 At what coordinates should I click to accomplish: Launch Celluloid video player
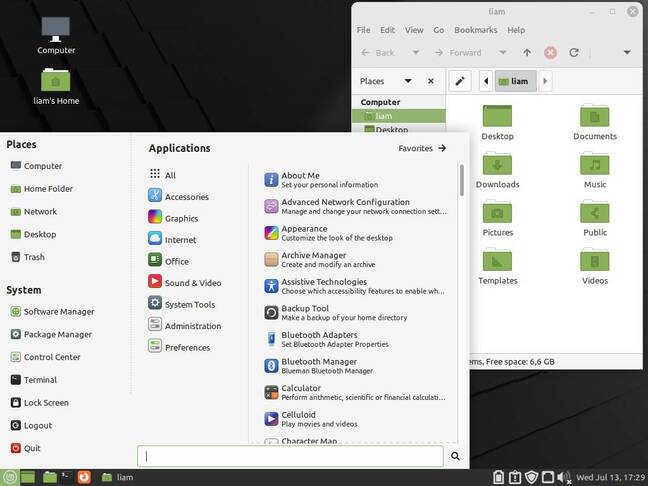click(355, 419)
